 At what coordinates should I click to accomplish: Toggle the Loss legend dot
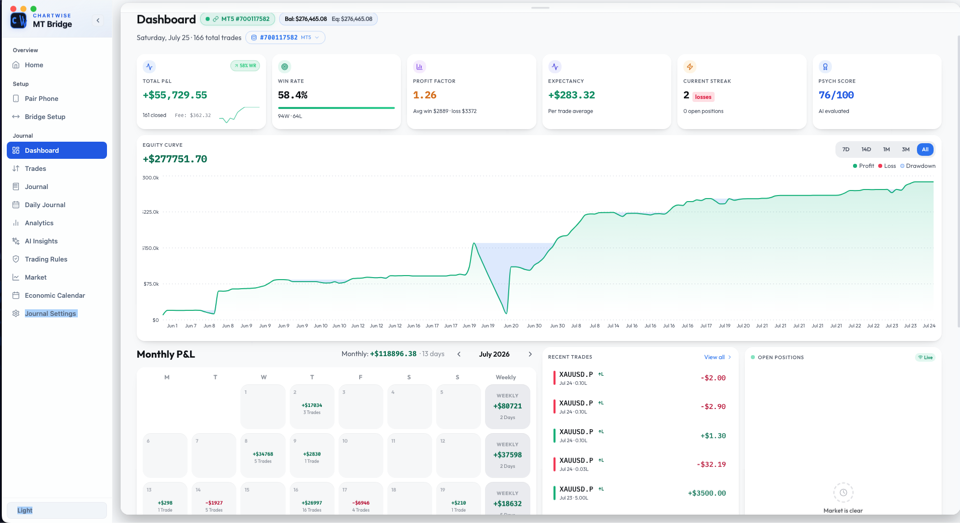pyautogui.click(x=880, y=166)
